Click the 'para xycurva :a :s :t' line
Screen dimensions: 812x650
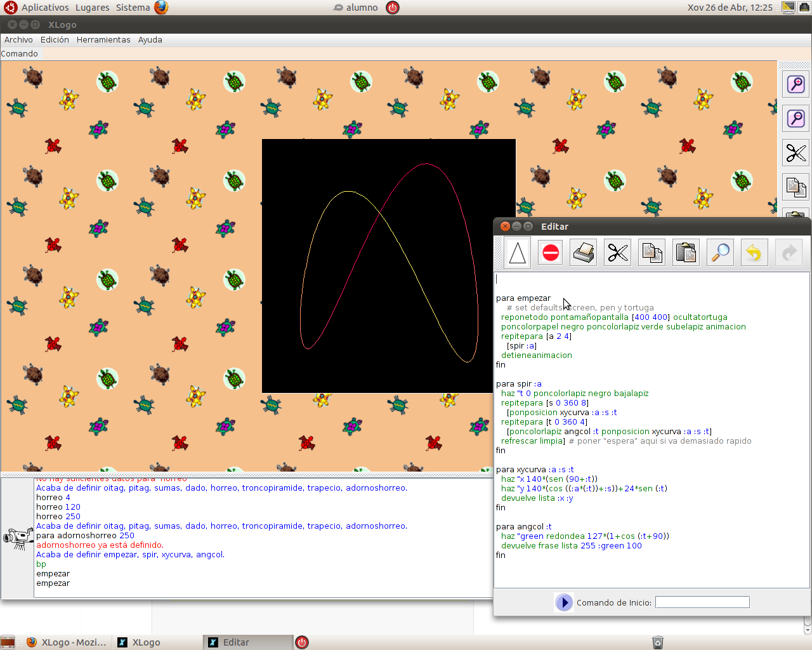535,470
